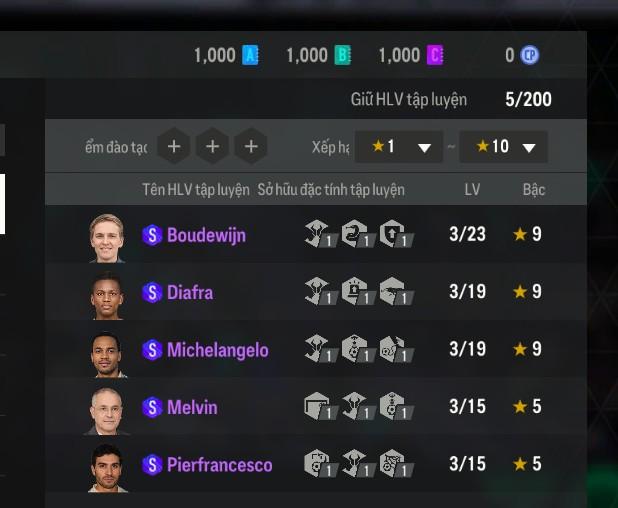The width and height of the screenshot is (618, 508).
Task: Click Diafra's coach portrait thumbnail
Action: (x=107, y=296)
